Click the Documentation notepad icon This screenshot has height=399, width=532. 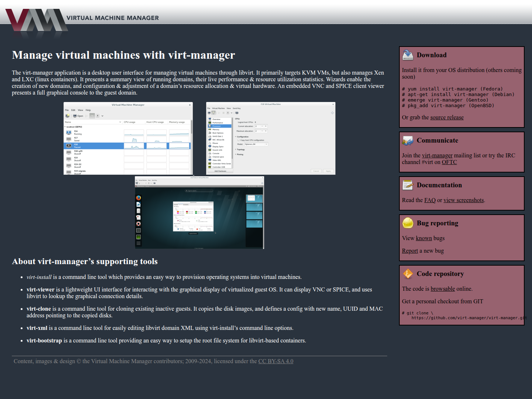408,185
